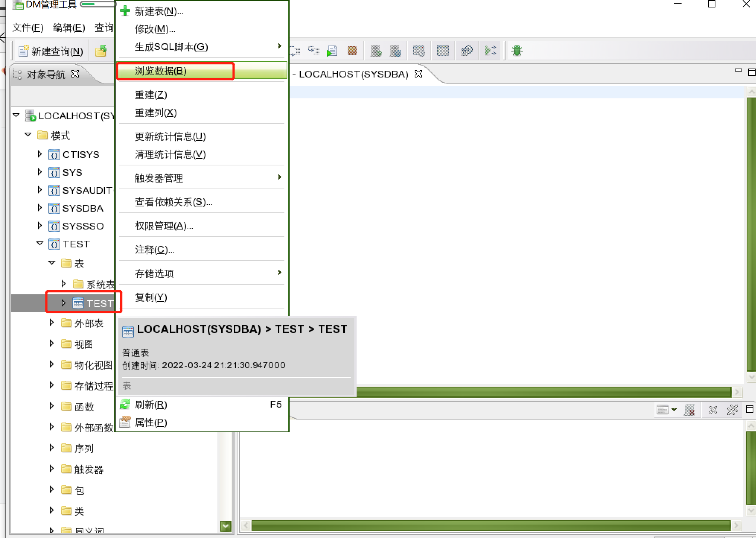Image resolution: width=756 pixels, height=538 pixels.
Task: Select the 存储过程 folder in tree
Action: [x=93, y=386]
